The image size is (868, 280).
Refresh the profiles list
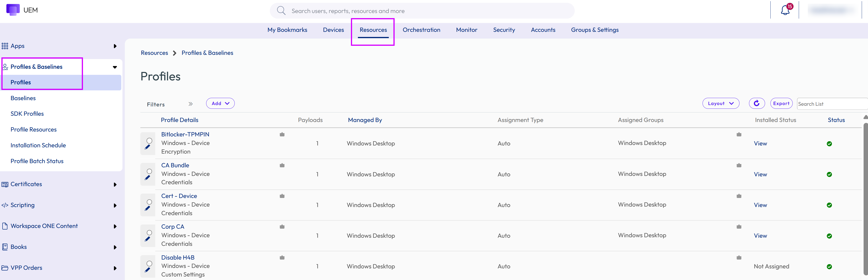coord(756,103)
